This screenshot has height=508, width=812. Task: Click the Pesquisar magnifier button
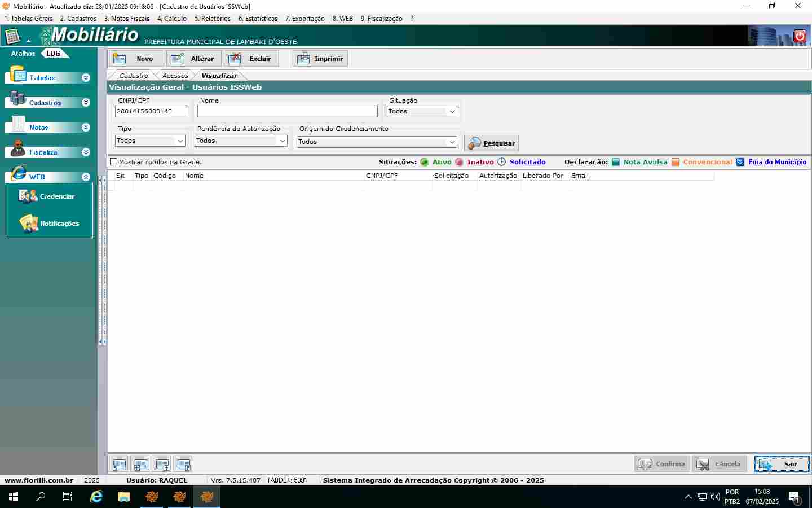click(x=491, y=143)
